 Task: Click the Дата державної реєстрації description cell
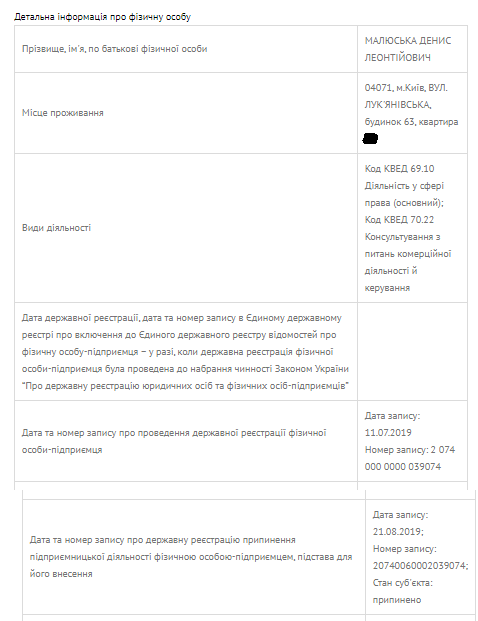click(186, 352)
